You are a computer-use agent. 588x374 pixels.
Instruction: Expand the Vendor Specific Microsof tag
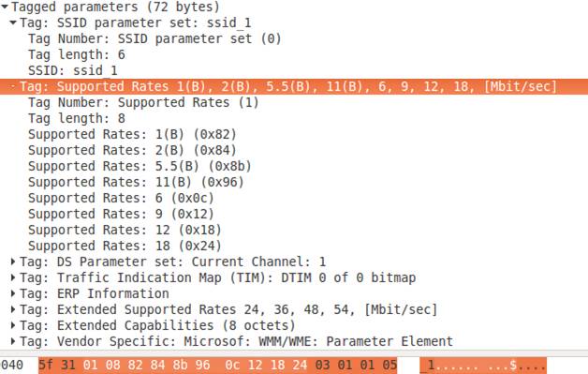[13, 341]
